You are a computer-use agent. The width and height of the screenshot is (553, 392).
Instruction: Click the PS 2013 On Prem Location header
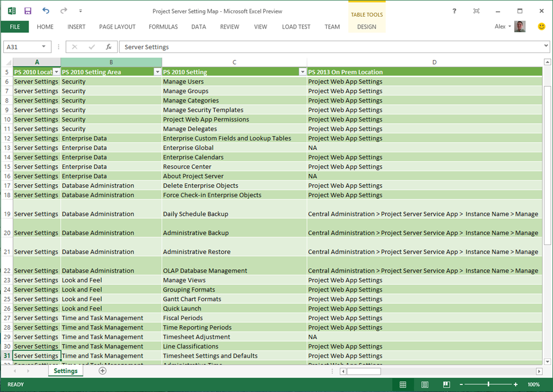pyautogui.click(x=424, y=72)
